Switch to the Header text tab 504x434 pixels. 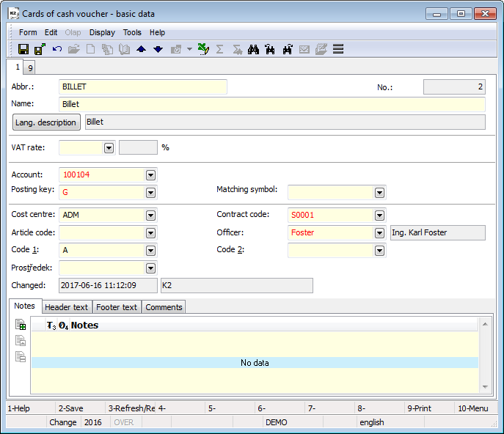coord(65,307)
